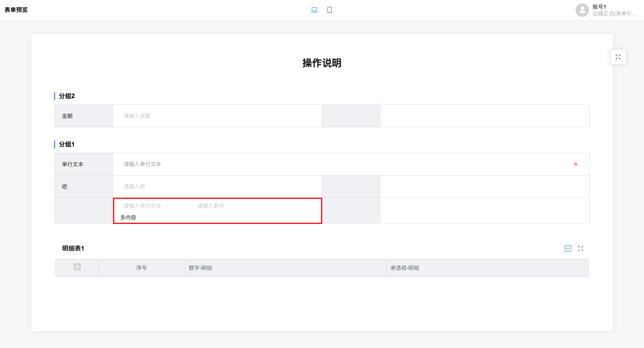Click the 分组1 group header
644x348 pixels.
pyautogui.click(x=66, y=144)
